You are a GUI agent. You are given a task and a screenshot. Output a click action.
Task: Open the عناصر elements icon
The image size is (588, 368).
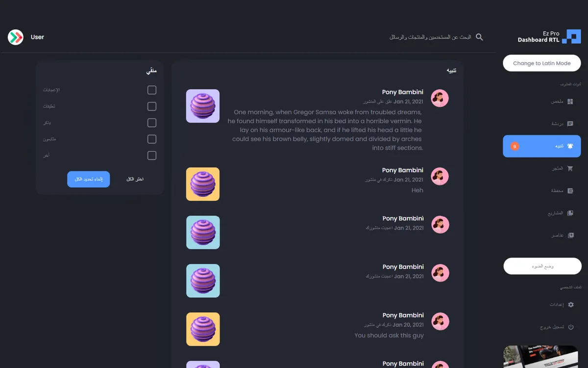coord(570,236)
